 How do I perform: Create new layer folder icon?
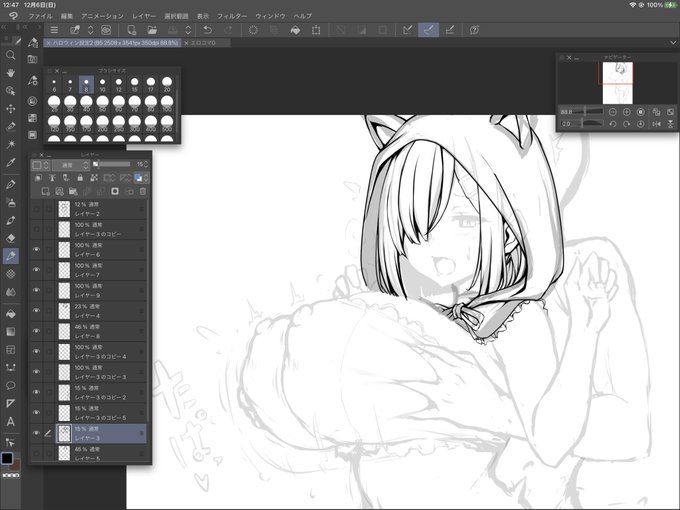(x=73, y=191)
